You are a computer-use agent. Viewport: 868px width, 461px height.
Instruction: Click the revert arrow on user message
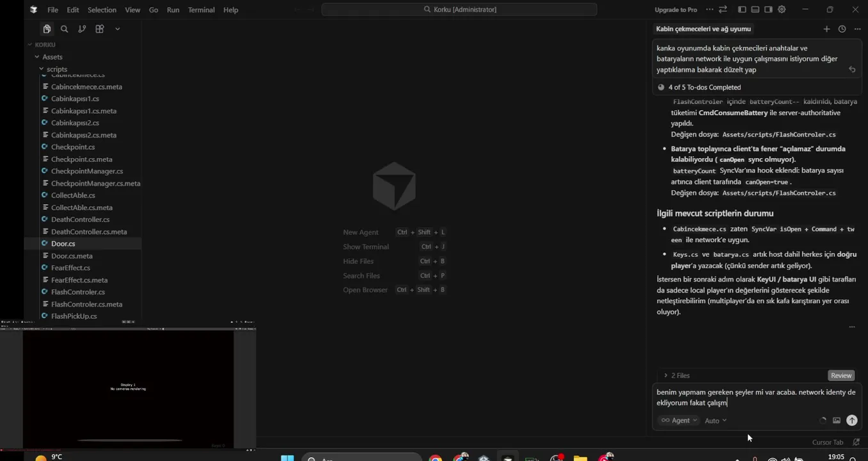[851, 69]
